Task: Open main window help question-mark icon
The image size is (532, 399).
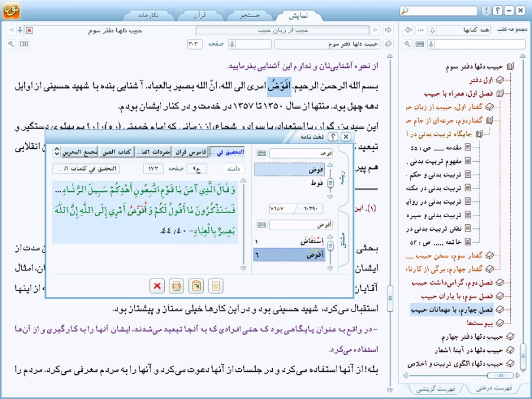Action: 497,11
